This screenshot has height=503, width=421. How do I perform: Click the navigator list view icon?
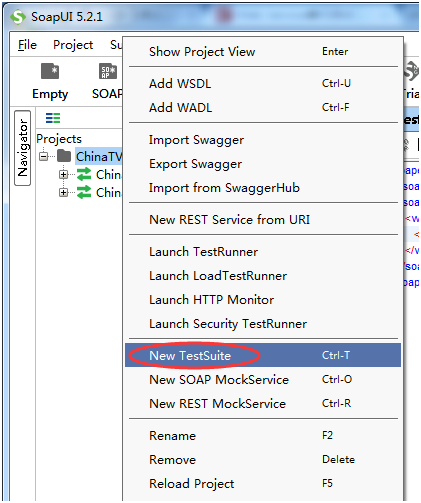coord(53,118)
